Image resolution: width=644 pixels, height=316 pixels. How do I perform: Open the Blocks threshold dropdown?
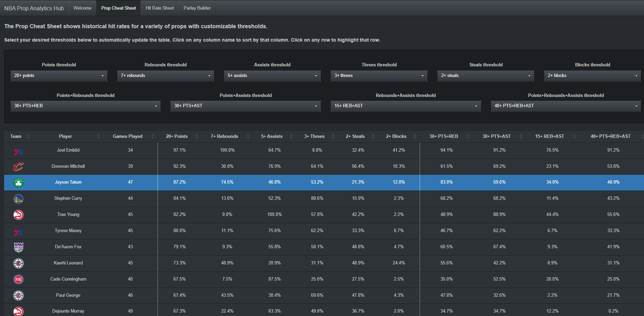pyautogui.click(x=592, y=76)
